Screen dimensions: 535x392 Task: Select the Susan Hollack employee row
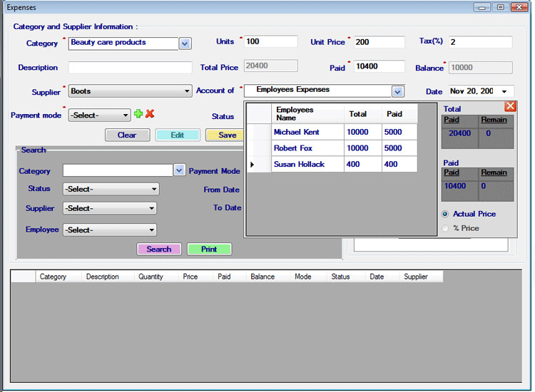coord(332,164)
